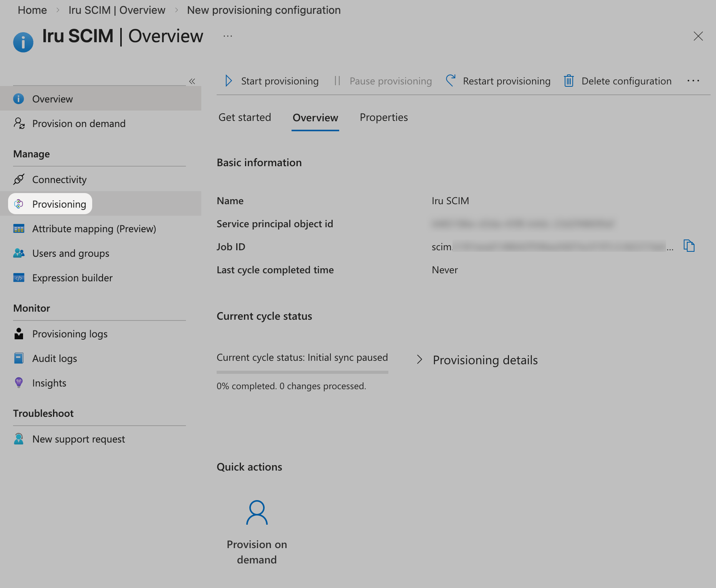Image resolution: width=716 pixels, height=588 pixels.
Task: Select the Overview tab in main pane
Action: 315,117
